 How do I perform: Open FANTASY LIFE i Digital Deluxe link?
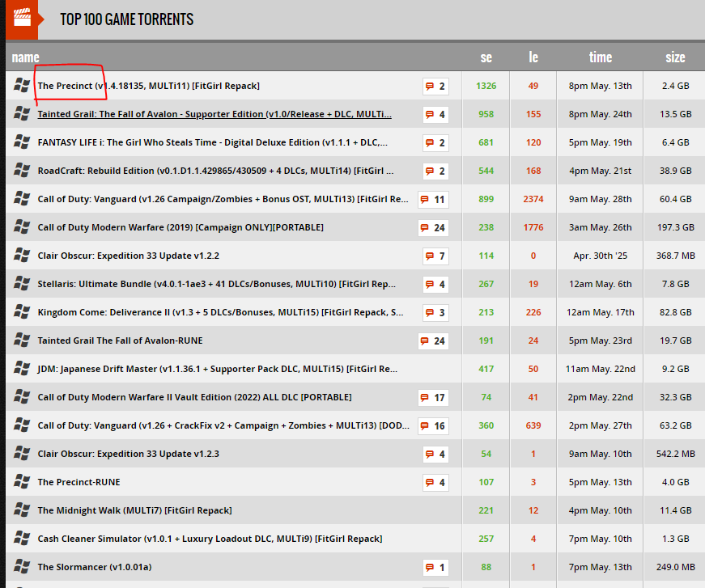pyautogui.click(x=212, y=142)
